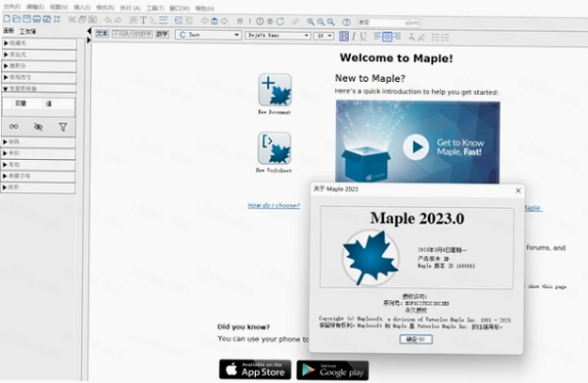Screen dimensions: 588x383
Task: Click the 'How do I choose?' link
Action: (274, 205)
